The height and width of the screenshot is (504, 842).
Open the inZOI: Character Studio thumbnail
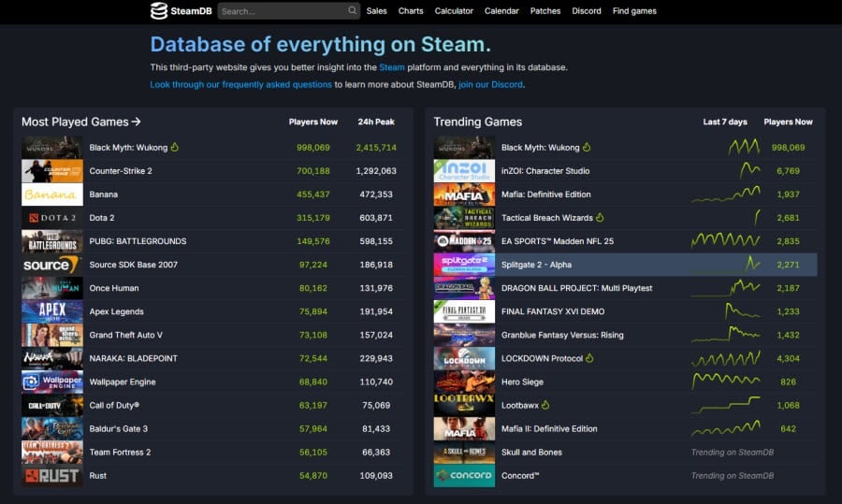(x=464, y=171)
